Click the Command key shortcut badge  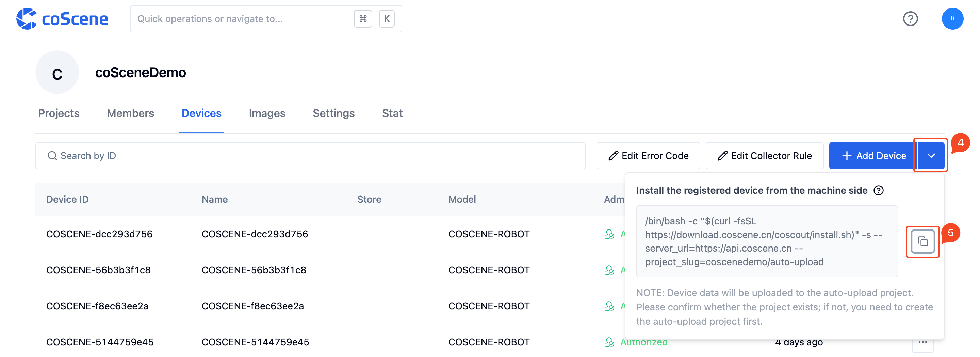363,19
